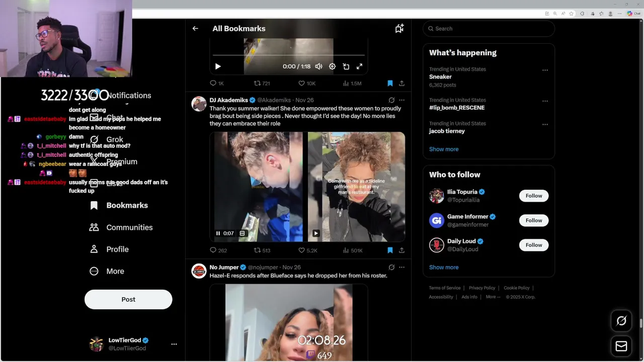
Task: Show more trending topics
Action: (x=444, y=149)
